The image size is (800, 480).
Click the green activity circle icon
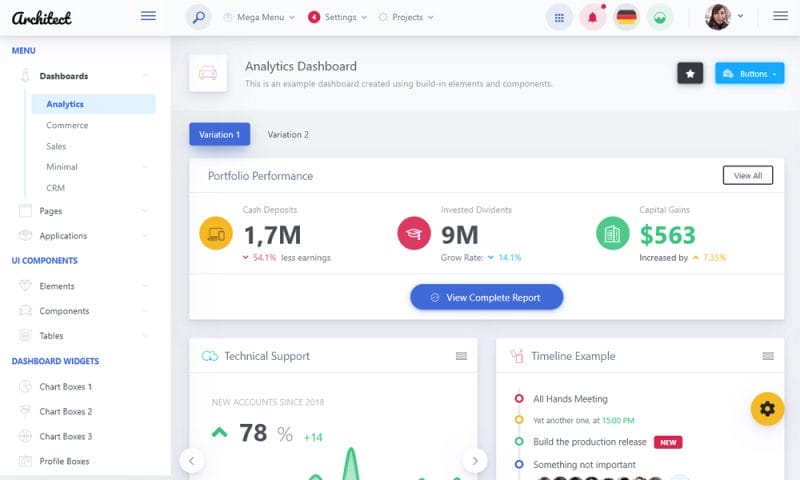(660, 17)
